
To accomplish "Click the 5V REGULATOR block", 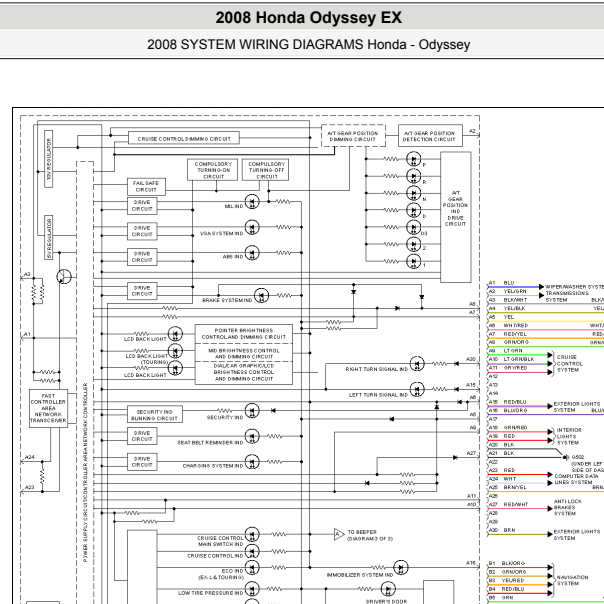I will point(49,237).
